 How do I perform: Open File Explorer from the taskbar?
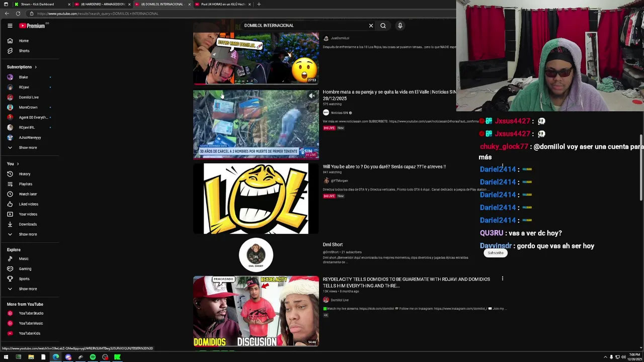(x=31, y=357)
